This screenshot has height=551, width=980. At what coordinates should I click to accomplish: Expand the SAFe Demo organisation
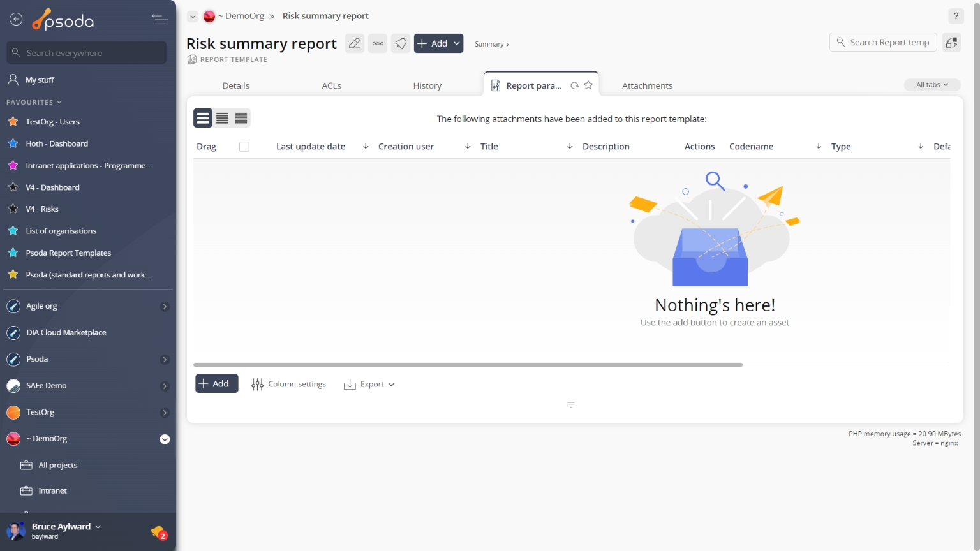pos(165,386)
